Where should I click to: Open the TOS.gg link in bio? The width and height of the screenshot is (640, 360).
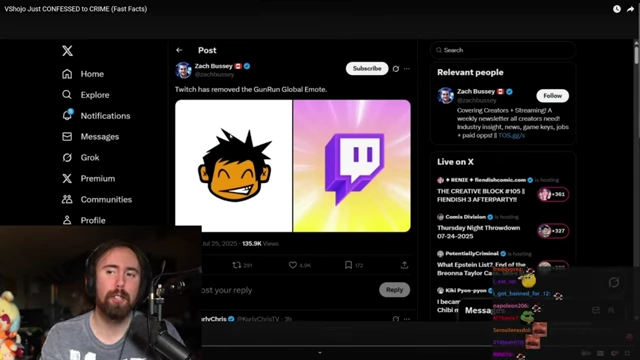pos(511,135)
